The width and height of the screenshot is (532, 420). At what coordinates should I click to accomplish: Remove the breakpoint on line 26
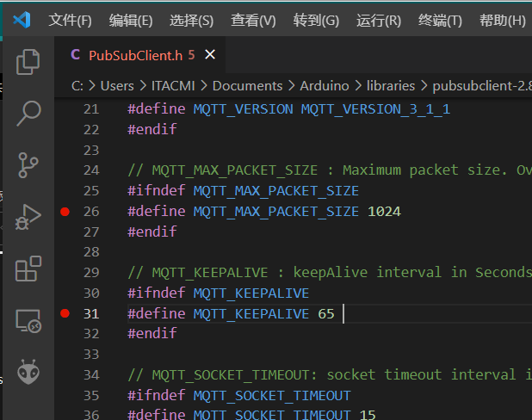(x=65, y=212)
